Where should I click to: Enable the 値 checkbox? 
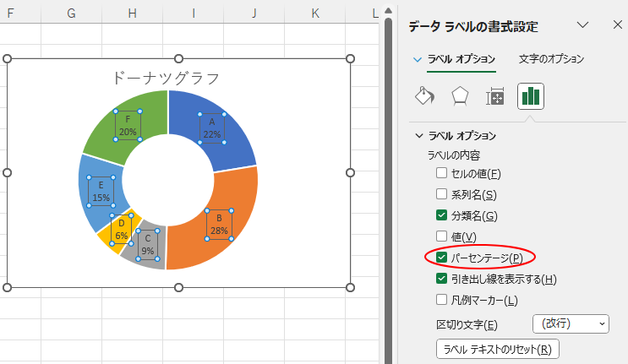441,236
